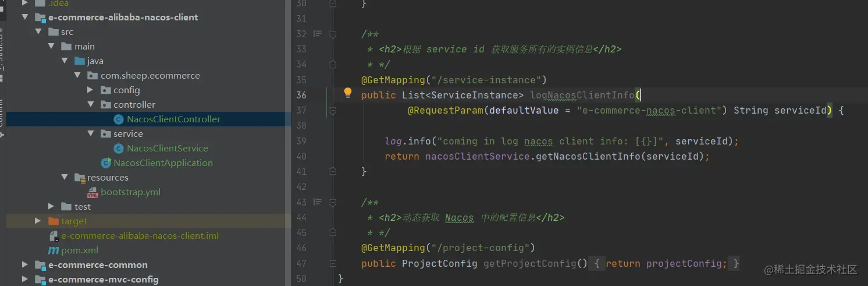The width and height of the screenshot is (868, 286).
Task: Click the blue java source folder icon
Action: click(80, 61)
